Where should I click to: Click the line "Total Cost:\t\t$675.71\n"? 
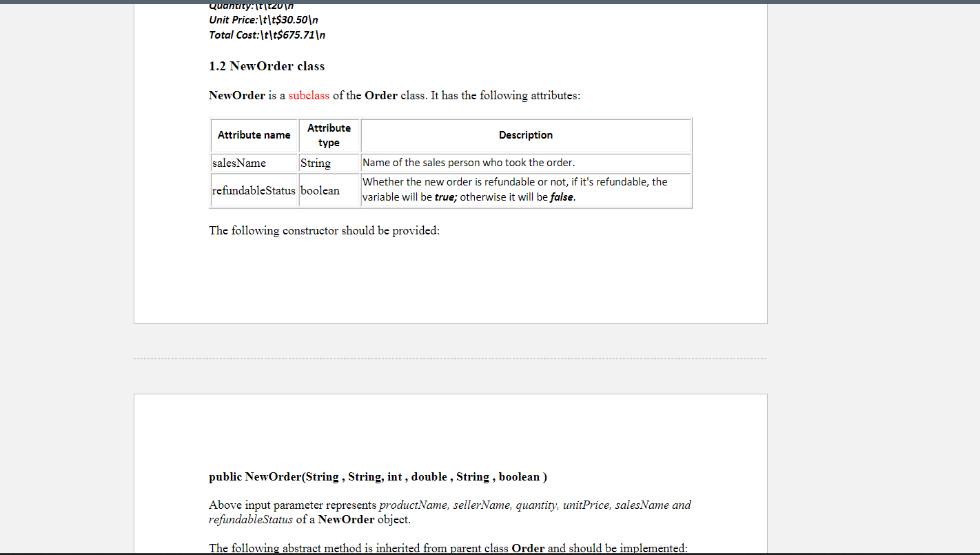tap(267, 34)
